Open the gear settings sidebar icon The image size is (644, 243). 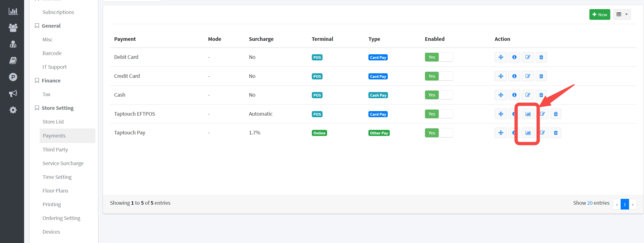point(13,110)
